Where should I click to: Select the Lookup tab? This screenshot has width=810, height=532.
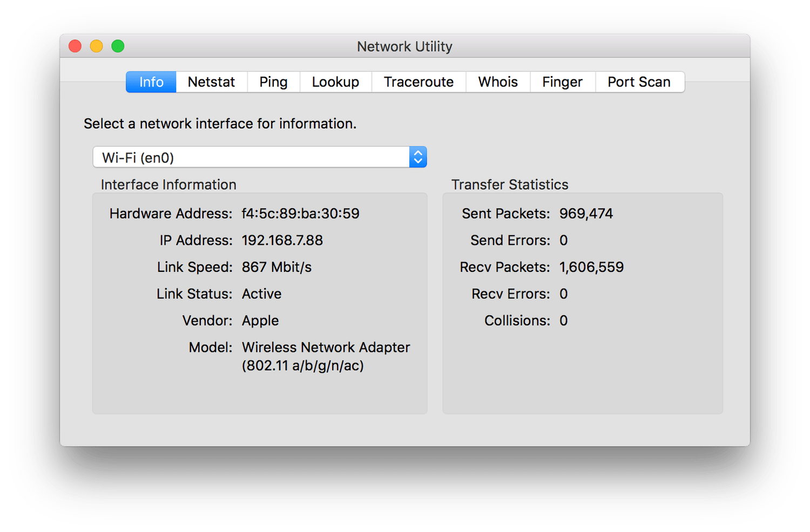(335, 82)
